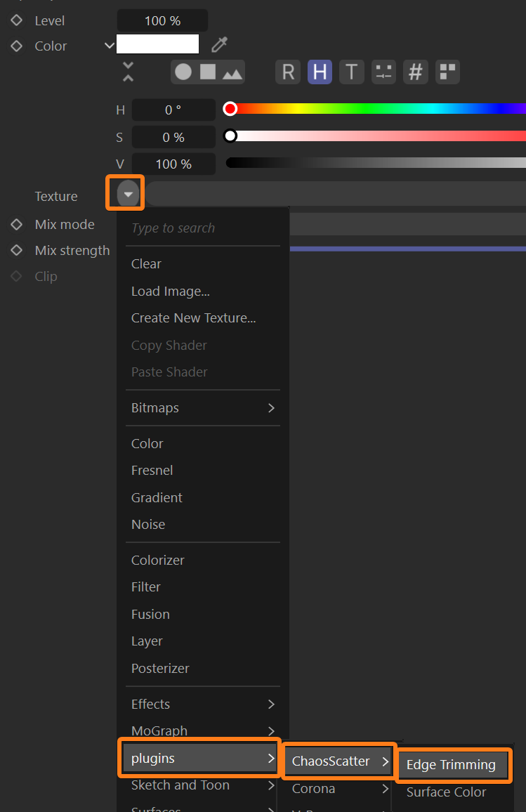Click the Mix strength slider bar
This screenshot has width=526, height=812.
(x=408, y=249)
